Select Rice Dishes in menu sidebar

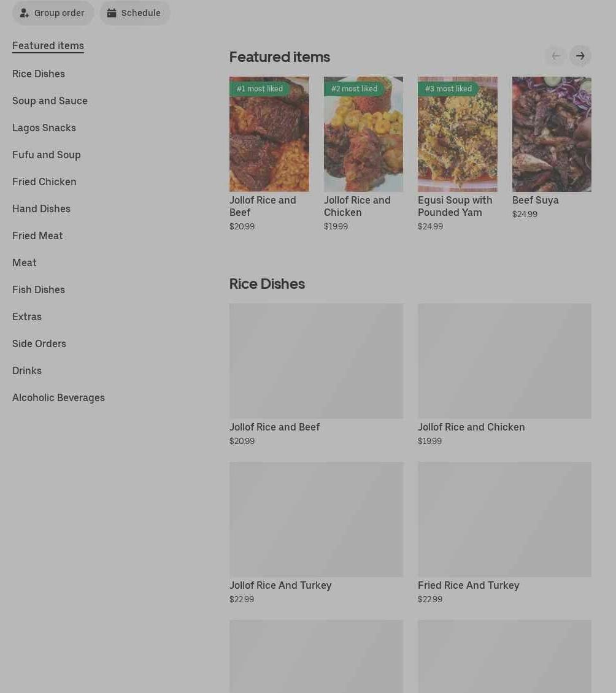click(x=39, y=74)
